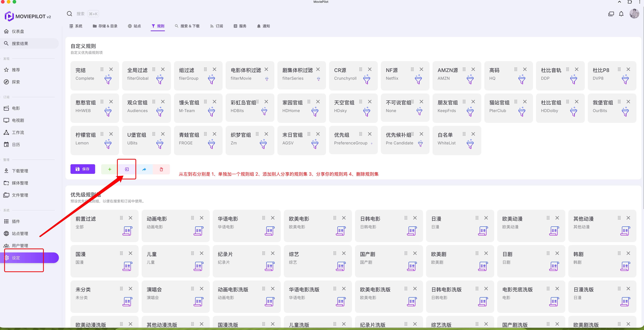This screenshot has width=644, height=330.
Task: Click the import shared rules icon button
Action: [x=127, y=169]
